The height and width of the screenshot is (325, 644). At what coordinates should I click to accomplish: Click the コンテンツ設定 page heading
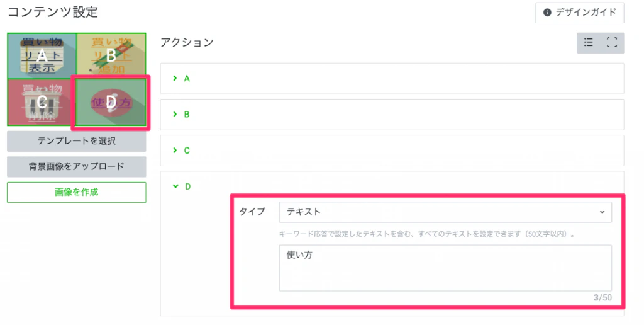click(x=53, y=11)
